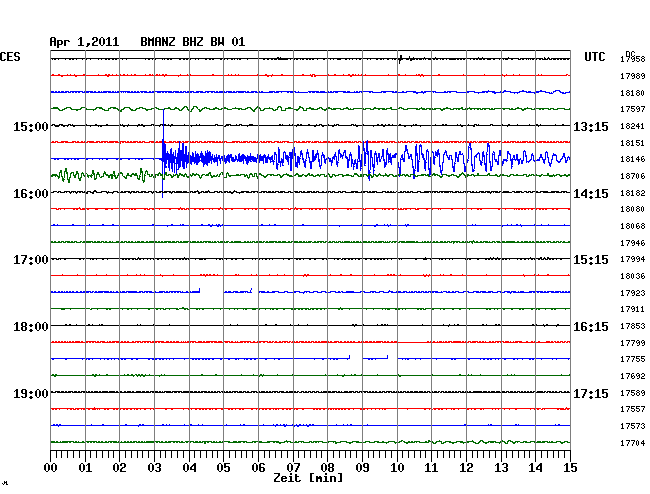Click the 16:00 local time label
Image resolution: width=650 pixels, height=494 pixels.
(x=31, y=194)
